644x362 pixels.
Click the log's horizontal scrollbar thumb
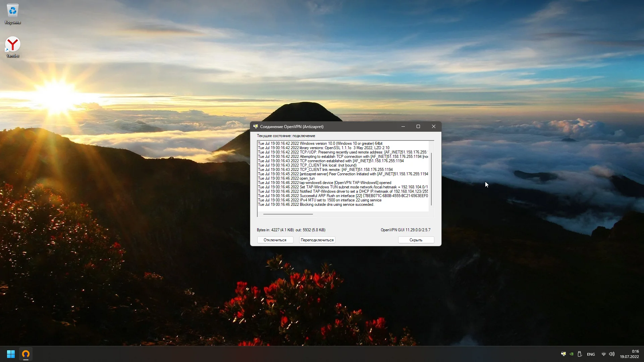coord(288,214)
